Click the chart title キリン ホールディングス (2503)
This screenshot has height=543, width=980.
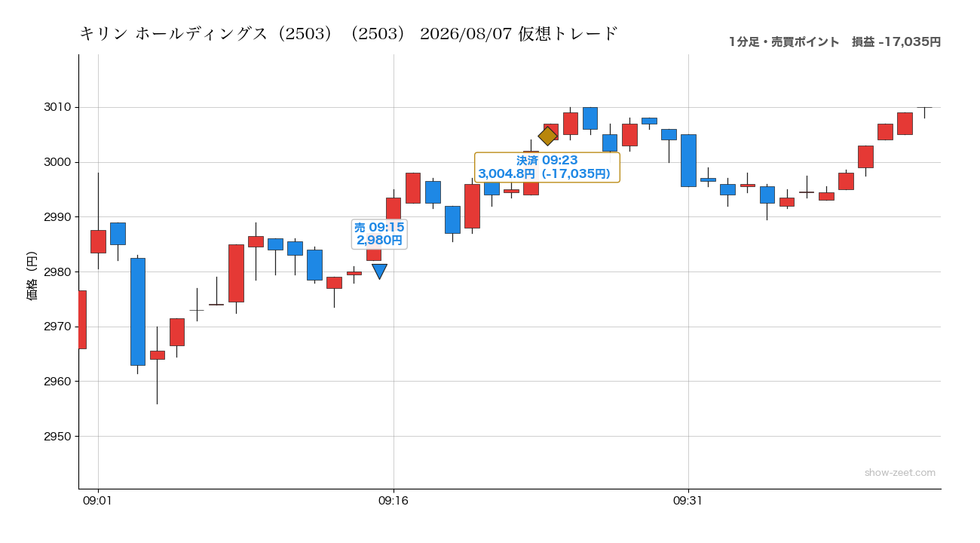pyautogui.click(x=348, y=34)
